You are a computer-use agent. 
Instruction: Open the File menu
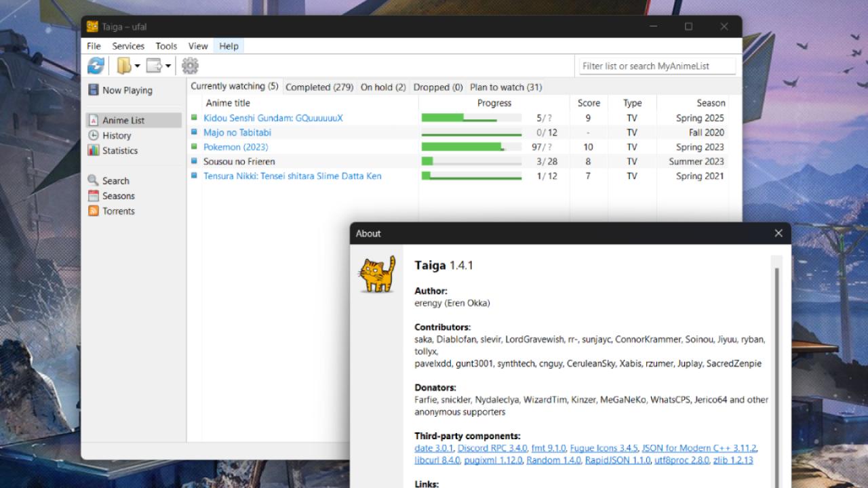(x=94, y=46)
